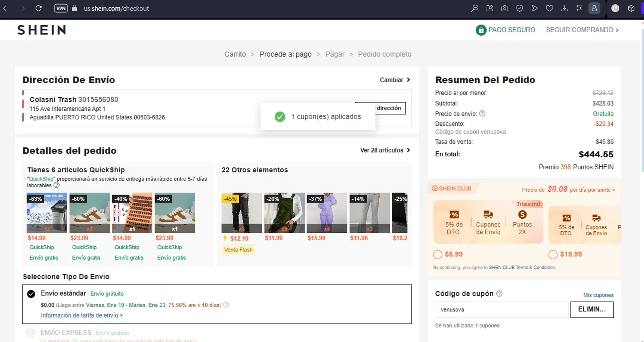
Task: Click the green QuickShip link in description
Action: [41, 179]
